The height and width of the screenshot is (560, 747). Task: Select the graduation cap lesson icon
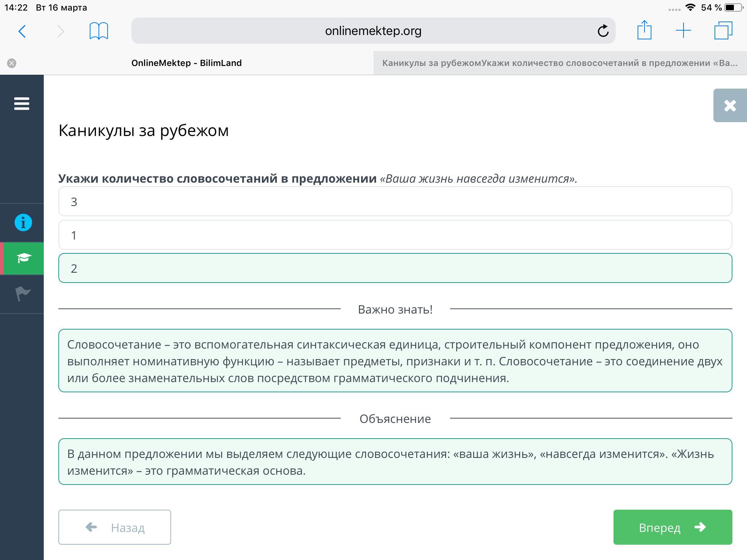point(24,258)
